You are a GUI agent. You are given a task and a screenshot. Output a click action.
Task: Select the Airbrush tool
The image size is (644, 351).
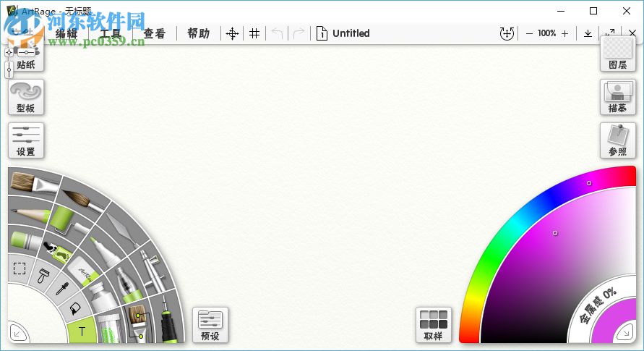(x=152, y=271)
